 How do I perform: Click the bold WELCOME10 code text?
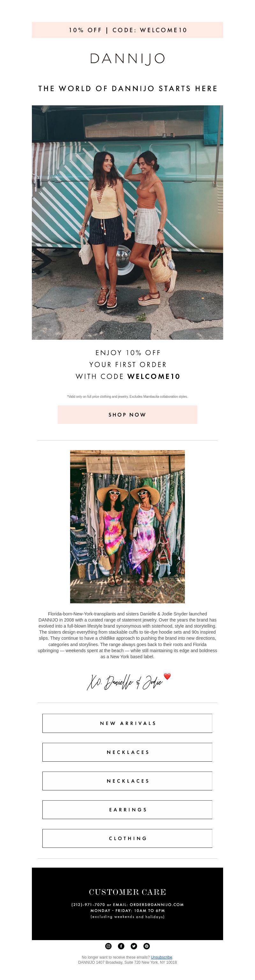[x=154, y=376]
